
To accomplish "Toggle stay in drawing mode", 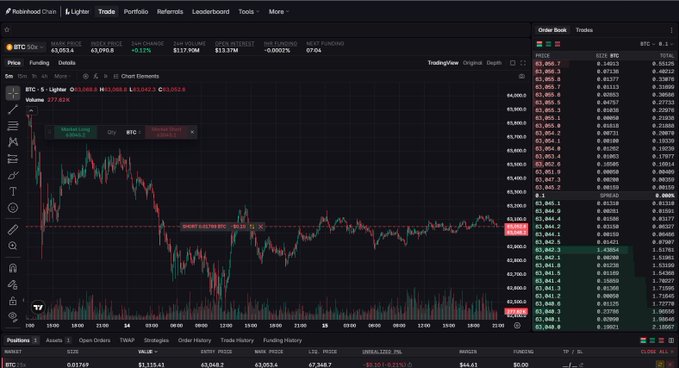I will coord(13,284).
